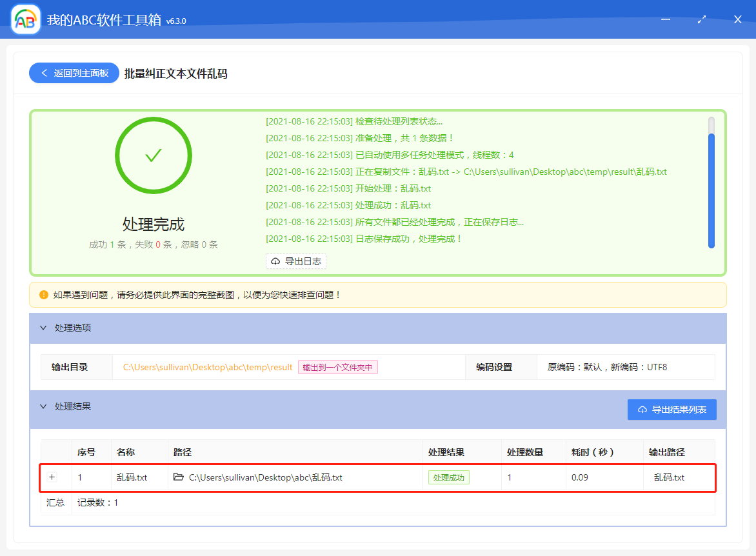Click the restore window icon in the title bar
756x556 pixels.
(702, 19)
